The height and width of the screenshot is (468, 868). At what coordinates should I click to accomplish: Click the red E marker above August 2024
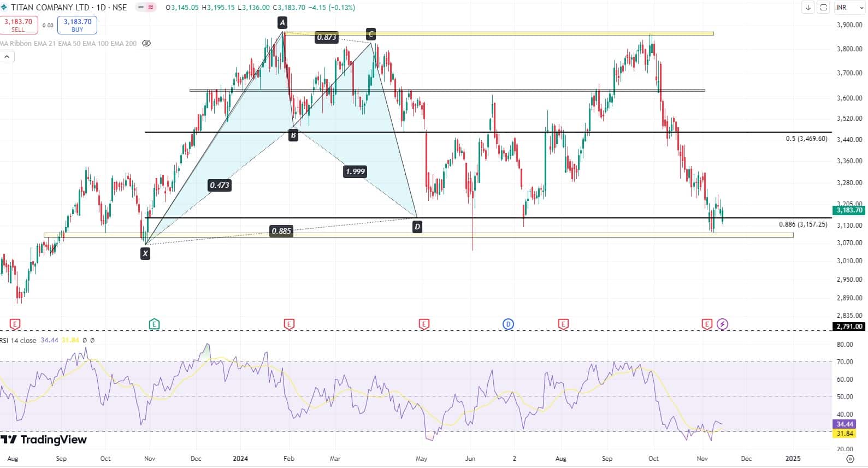click(x=563, y=324)
